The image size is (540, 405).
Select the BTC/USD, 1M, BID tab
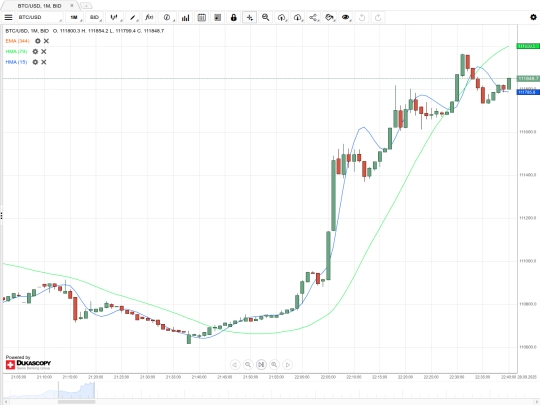[x=39, y=6]
